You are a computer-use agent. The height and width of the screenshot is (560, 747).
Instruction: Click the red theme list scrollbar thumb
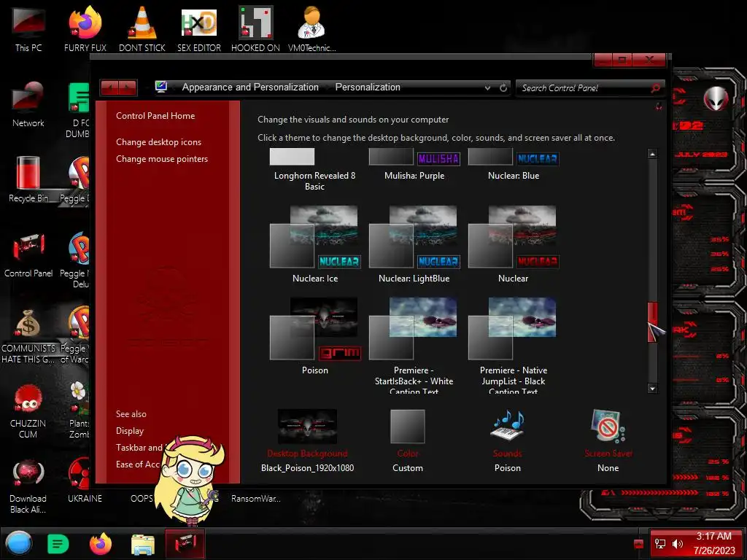[x=652, y=322]
